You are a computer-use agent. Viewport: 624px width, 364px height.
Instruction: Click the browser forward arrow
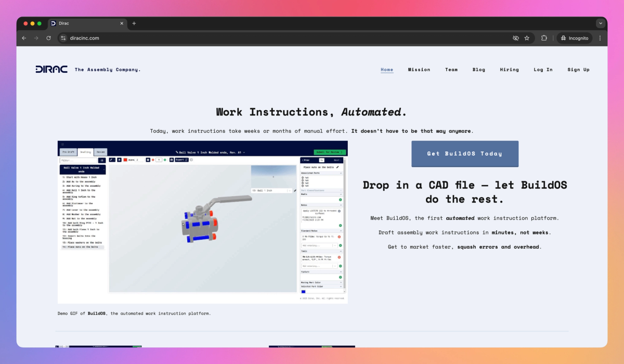36,38
